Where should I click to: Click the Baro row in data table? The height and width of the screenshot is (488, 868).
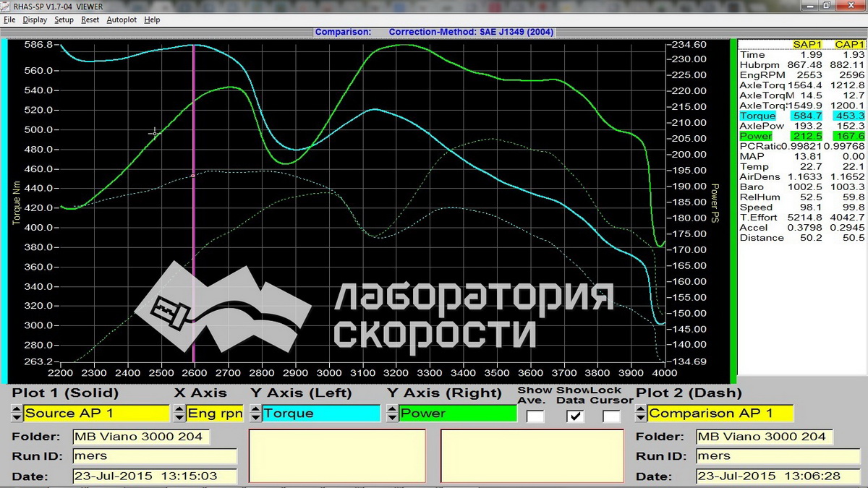coord(802,187)
